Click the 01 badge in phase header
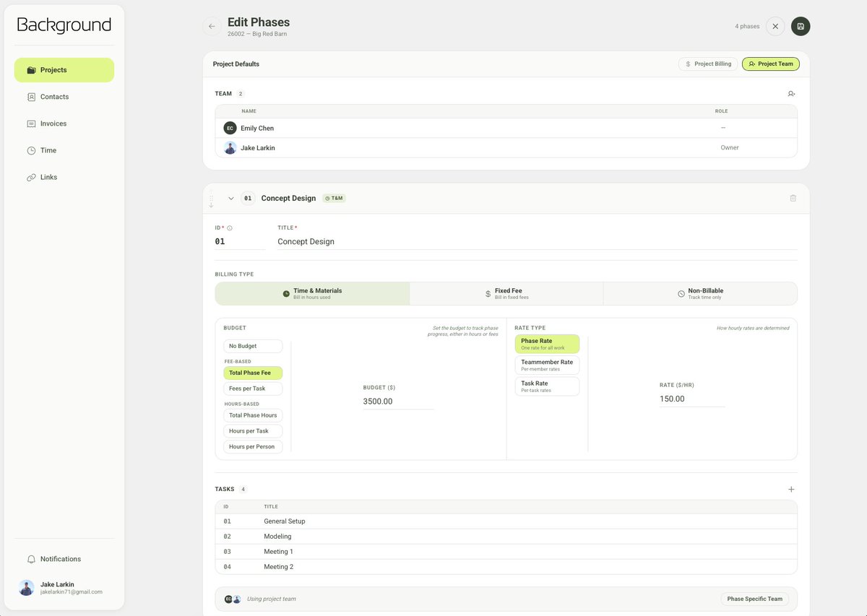 coord(248,198)
